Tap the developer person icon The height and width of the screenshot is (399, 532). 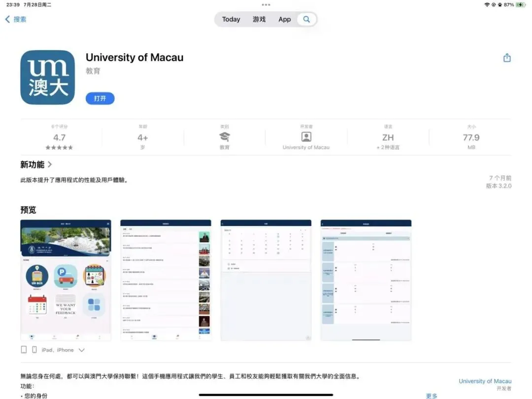point(306,137)
